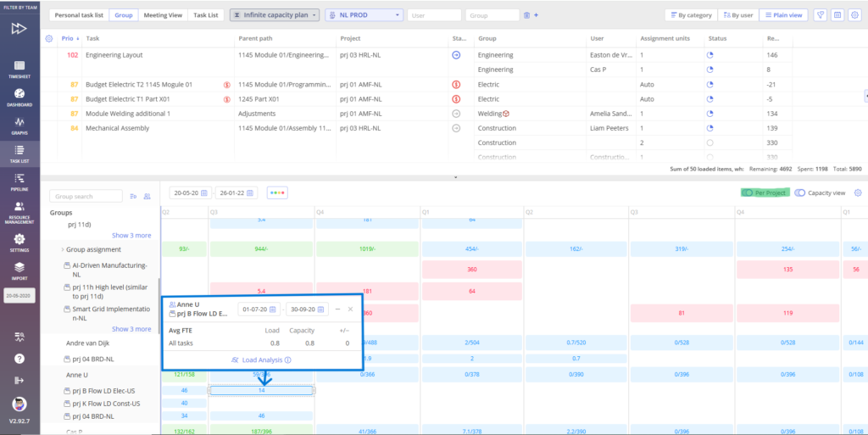Click the filter funnel icon top right
This screenshot has width=868, height=435.
point(821,15)
